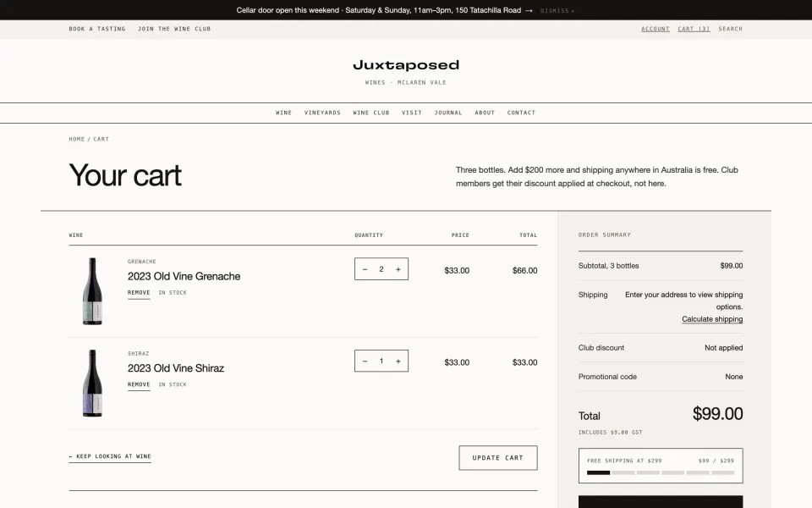Image resolution: width=812 pixels, height=508 pixels.
Task: Decrease Grenache quantity with minus button
Action: point(365,269)
